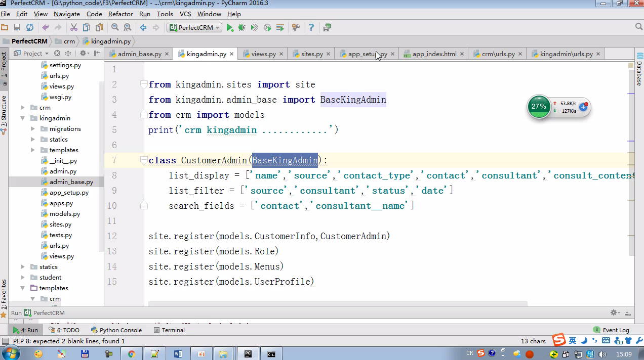Expand the migrations folder in project tree
The height and width of the screenshot is (360, 644).
[x=33, y=129]
